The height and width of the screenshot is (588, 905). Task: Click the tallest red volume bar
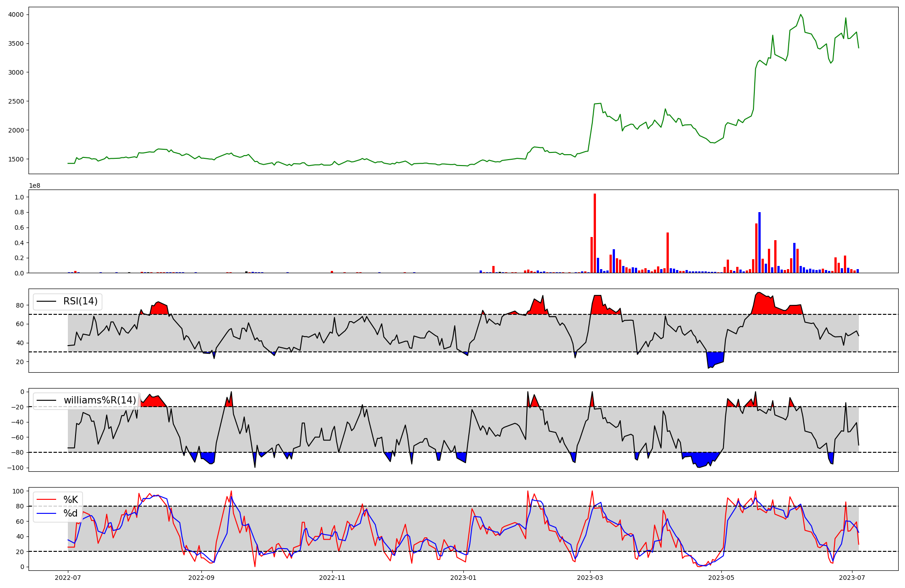click(x=595, y=233)
